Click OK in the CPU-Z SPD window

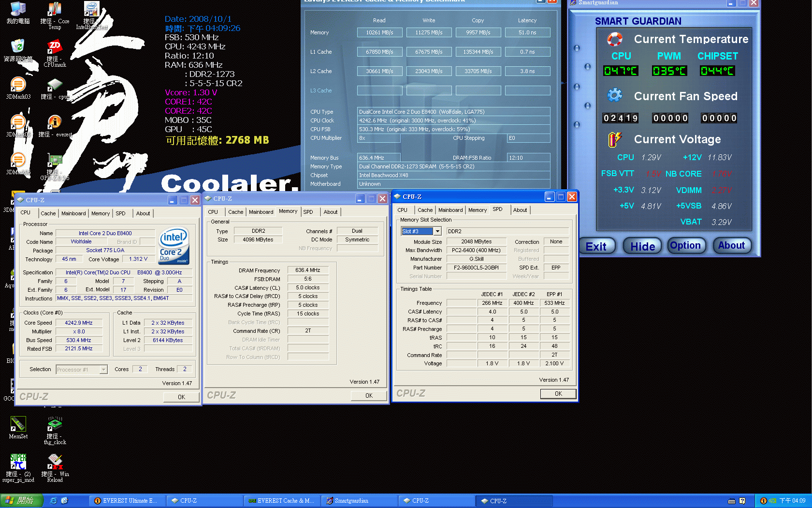pos(558,394)
